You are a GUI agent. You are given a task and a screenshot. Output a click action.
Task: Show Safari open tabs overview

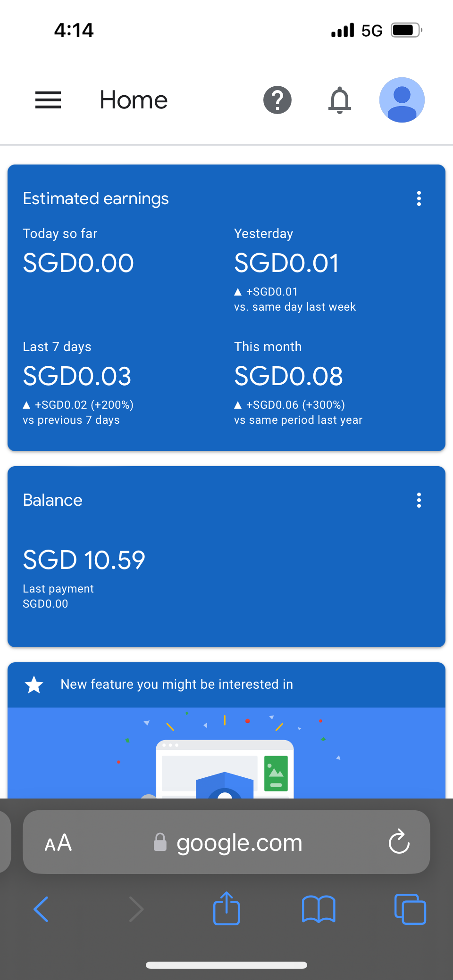(410, 909)
